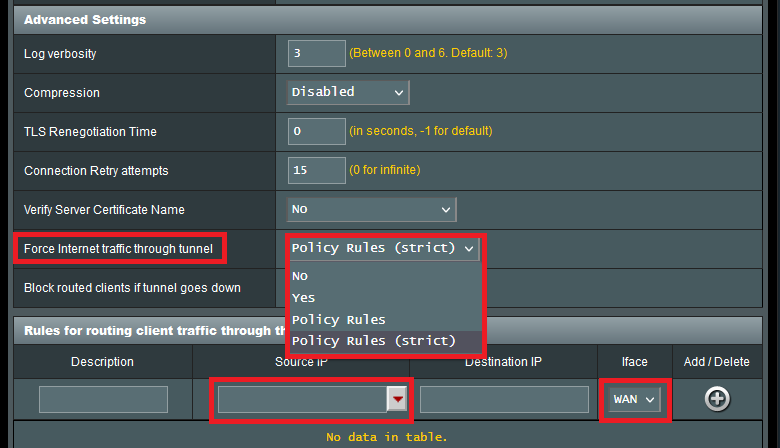
Task: Click the Source IP text field
Action: pyautogui.click(x=303, y=400)
